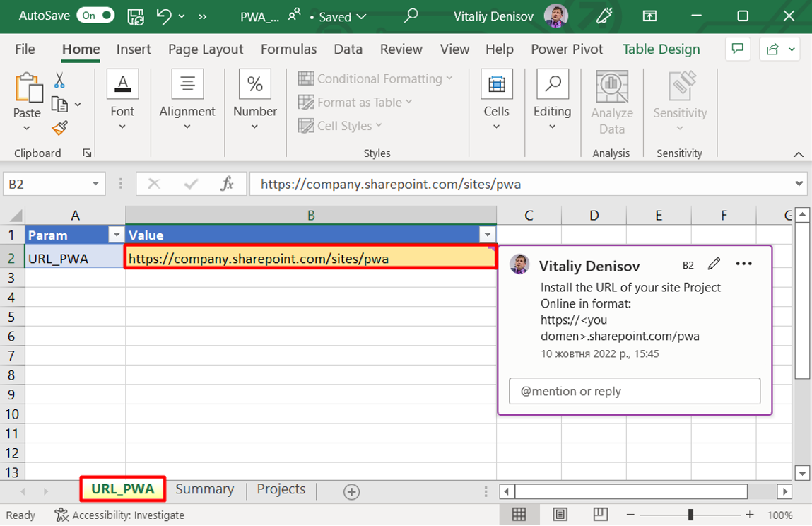Open the Undo history dropdown arrow
Image resolution: width=812 pixels, height=526 pixels.
(x=182, y=16)
